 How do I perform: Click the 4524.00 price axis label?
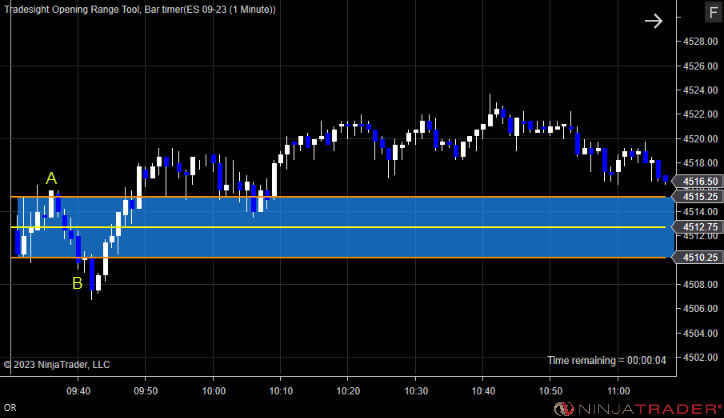click(700, 90)
